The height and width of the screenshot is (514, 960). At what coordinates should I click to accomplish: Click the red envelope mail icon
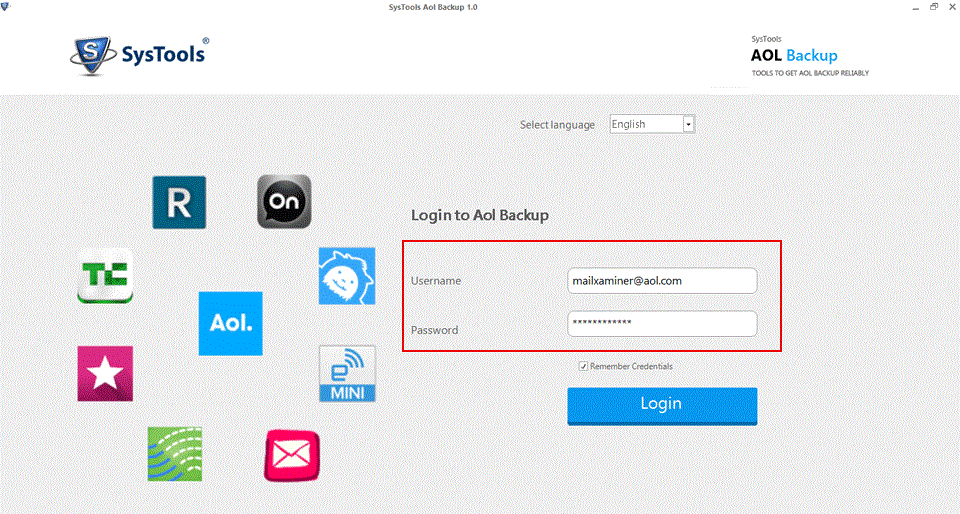coord(292,456)
